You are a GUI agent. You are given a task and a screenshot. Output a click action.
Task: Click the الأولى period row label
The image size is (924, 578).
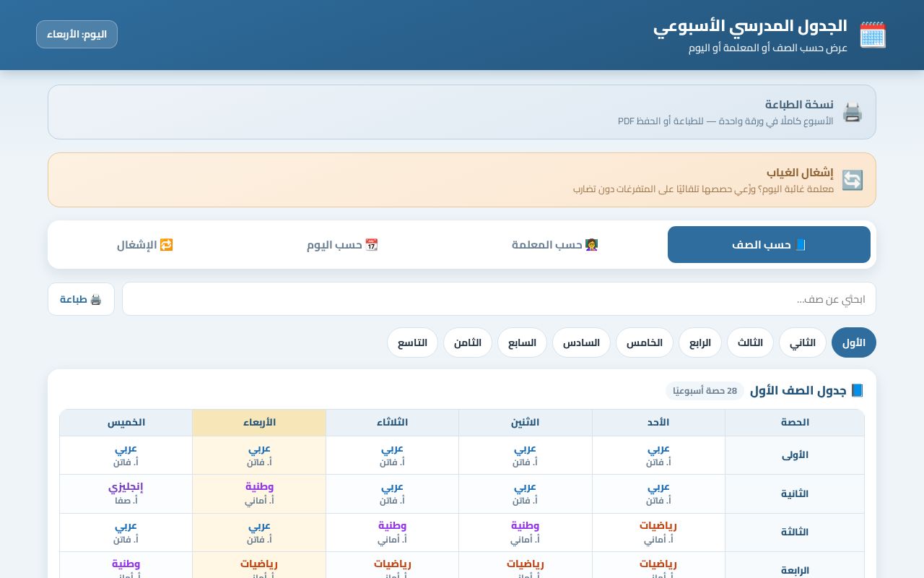(x=795, y=455)
